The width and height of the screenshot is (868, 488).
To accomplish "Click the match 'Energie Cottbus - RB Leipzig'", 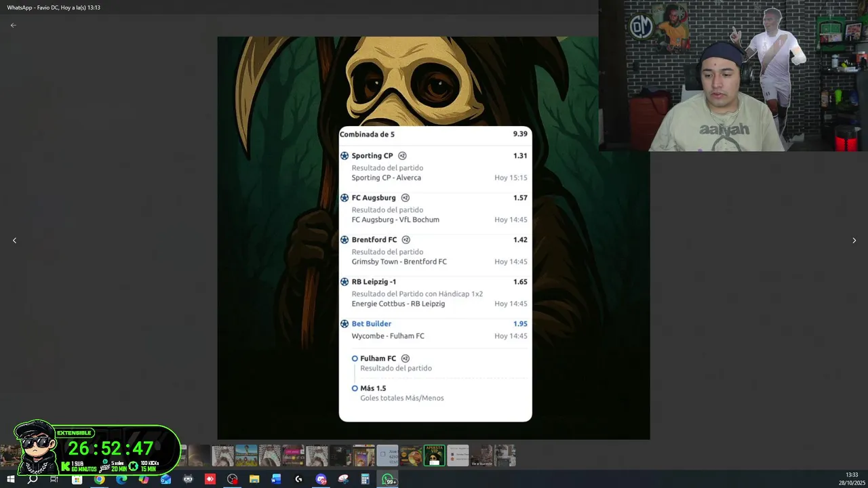I will point(398,304).
